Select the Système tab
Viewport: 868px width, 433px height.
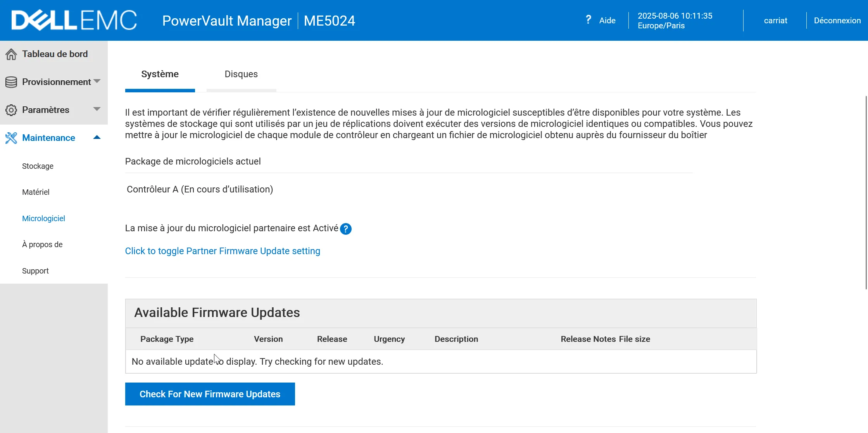(x=160, y=74)
